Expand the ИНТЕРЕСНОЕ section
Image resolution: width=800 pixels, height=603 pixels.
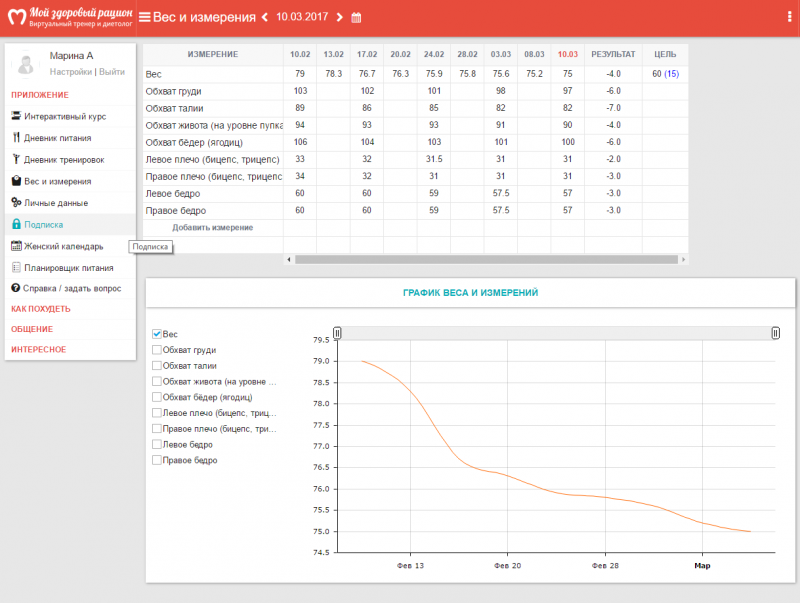[39, 349]
